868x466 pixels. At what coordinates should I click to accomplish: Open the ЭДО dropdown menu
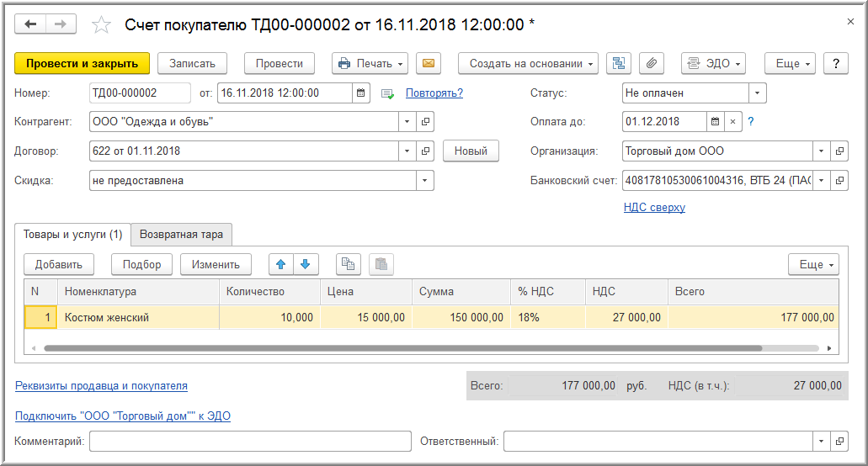coord(713,64)
